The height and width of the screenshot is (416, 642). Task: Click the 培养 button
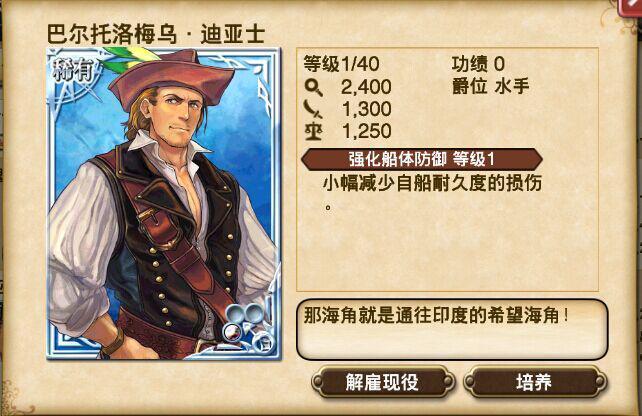tap(535, 382)
